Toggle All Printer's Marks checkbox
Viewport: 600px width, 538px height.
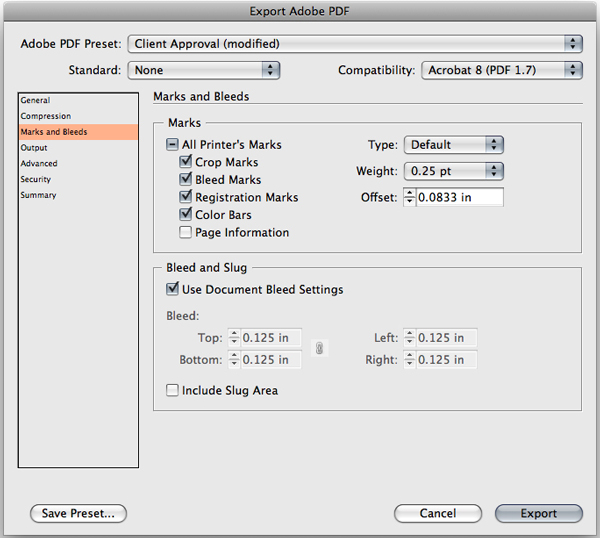(x=172, y=145)
